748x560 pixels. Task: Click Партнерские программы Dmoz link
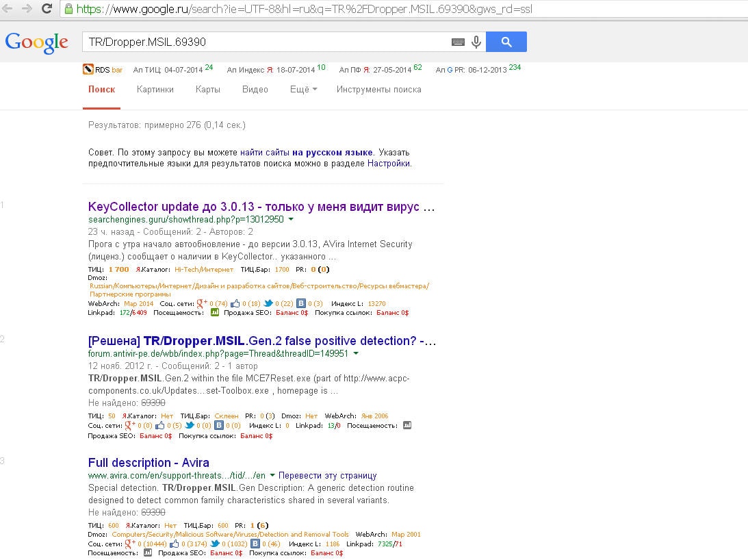click(x=130, y=294)
